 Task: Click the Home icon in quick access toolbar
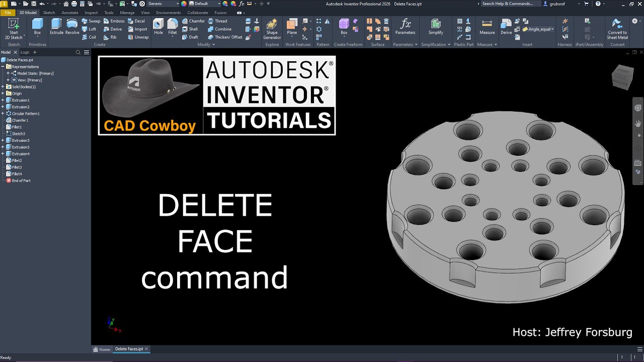tap(66, 4)
